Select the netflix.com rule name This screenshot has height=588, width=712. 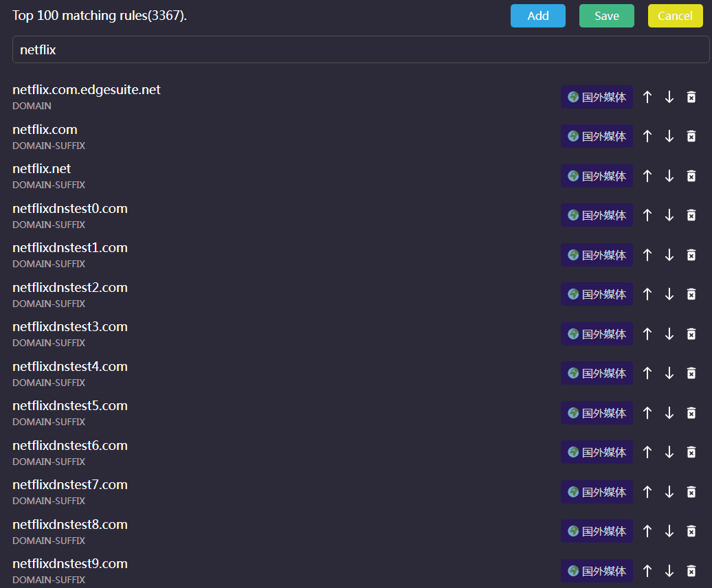point(45,130)
